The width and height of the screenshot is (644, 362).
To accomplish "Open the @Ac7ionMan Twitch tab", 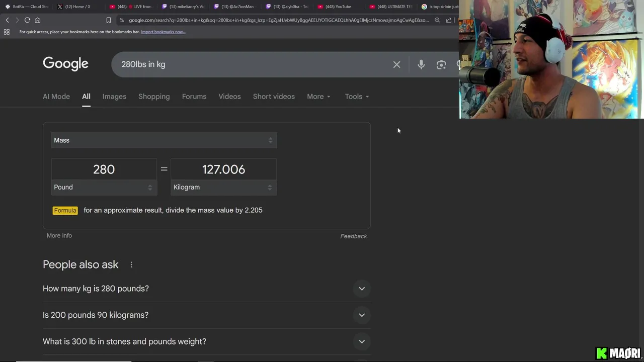I will (x=235, y=7).
